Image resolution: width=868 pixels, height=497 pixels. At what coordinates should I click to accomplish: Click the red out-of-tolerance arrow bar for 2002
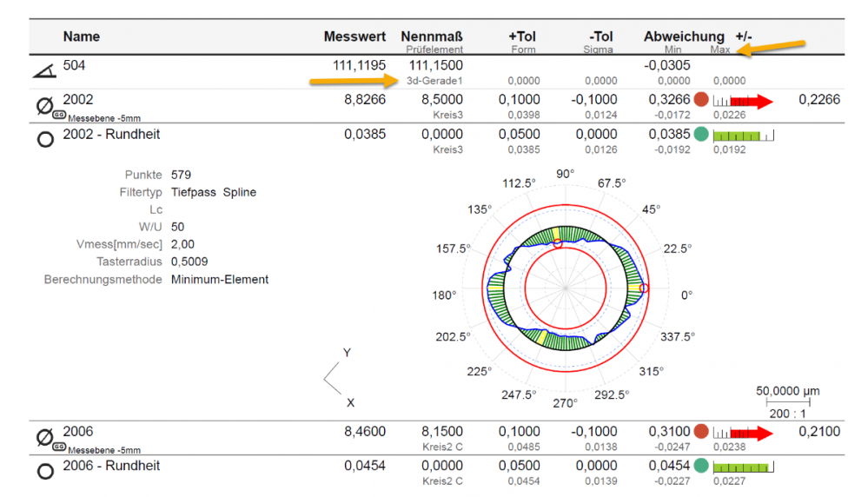pyautogui.click(x=743, y=102)
